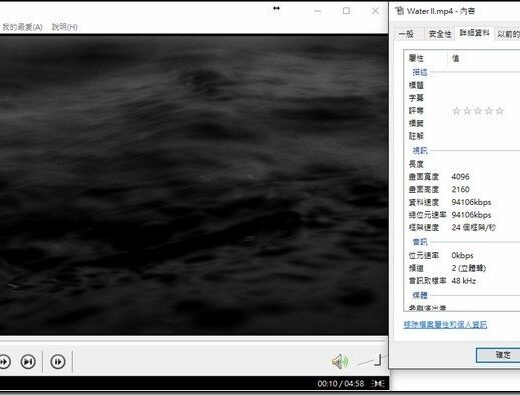Click the seek bar above playback controls

(194, 340)
